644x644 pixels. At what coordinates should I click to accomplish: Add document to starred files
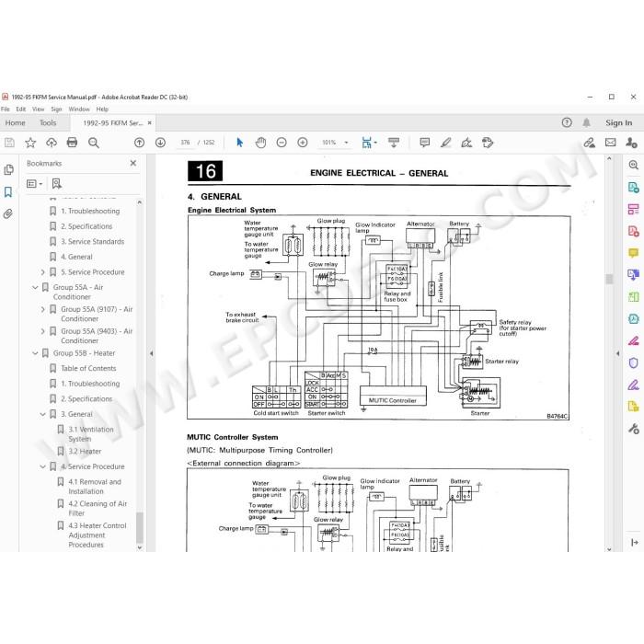click(x=30, y=143)
